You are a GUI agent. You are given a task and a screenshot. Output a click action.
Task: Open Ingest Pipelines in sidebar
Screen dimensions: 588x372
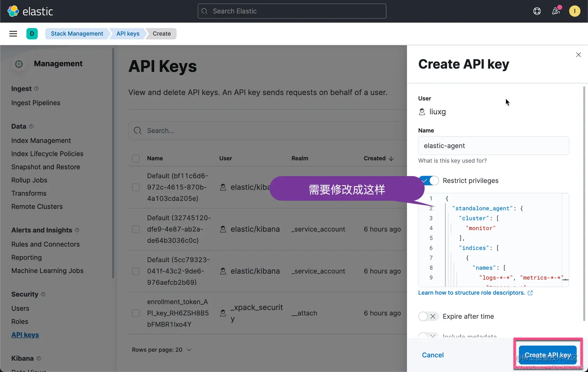36,103
